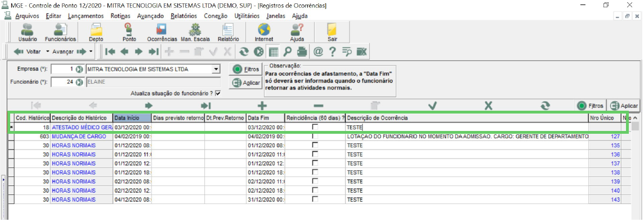Click the Avançar forward button
This screenshot has width=644, height=222.
[x=69, y=52]
